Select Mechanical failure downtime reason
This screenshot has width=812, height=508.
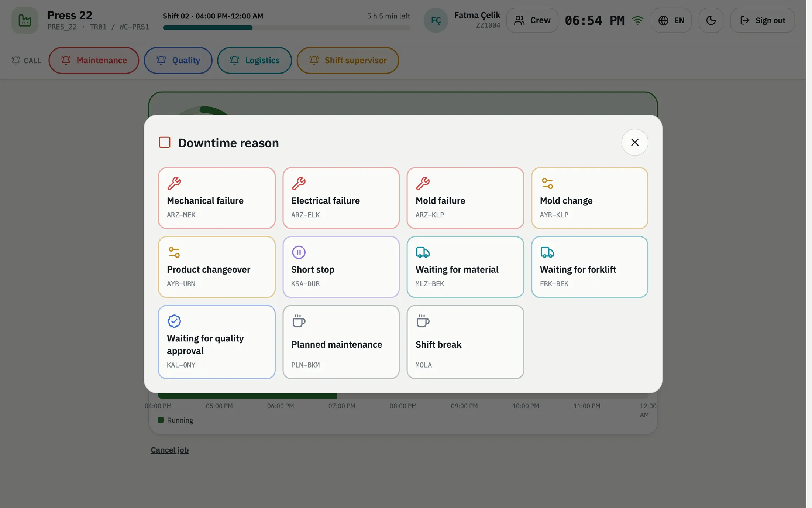click(217, 198)
